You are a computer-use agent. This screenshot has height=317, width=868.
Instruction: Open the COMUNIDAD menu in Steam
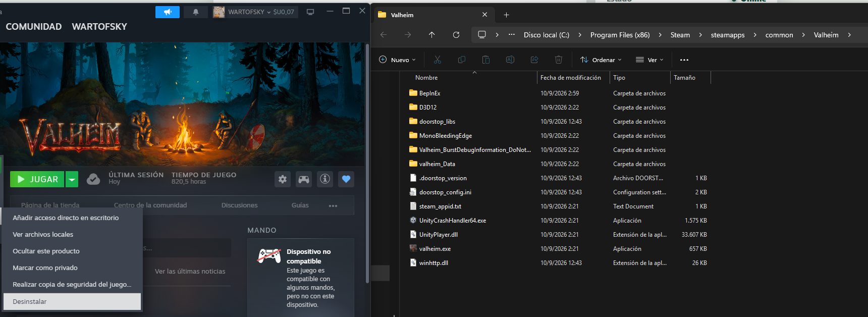(x=34, y=27)
